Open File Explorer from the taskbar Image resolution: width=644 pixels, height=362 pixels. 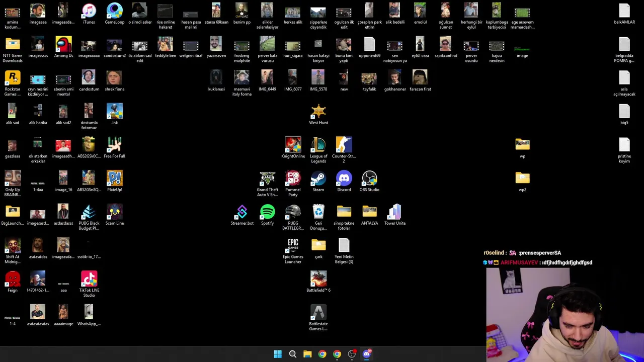(307, 354)
